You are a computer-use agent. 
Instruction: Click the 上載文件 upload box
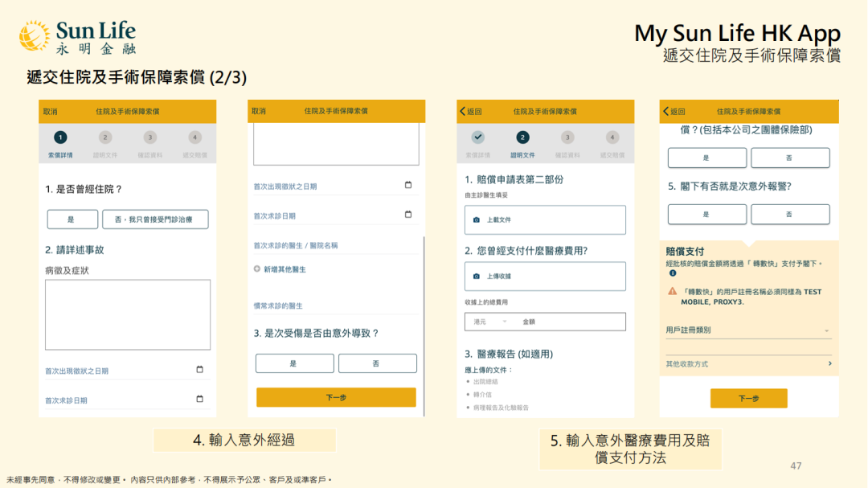tap(545, 220)
